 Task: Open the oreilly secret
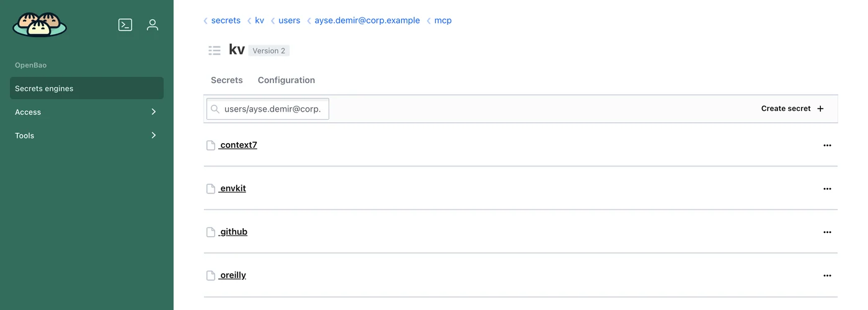click(x=232, y=275)
